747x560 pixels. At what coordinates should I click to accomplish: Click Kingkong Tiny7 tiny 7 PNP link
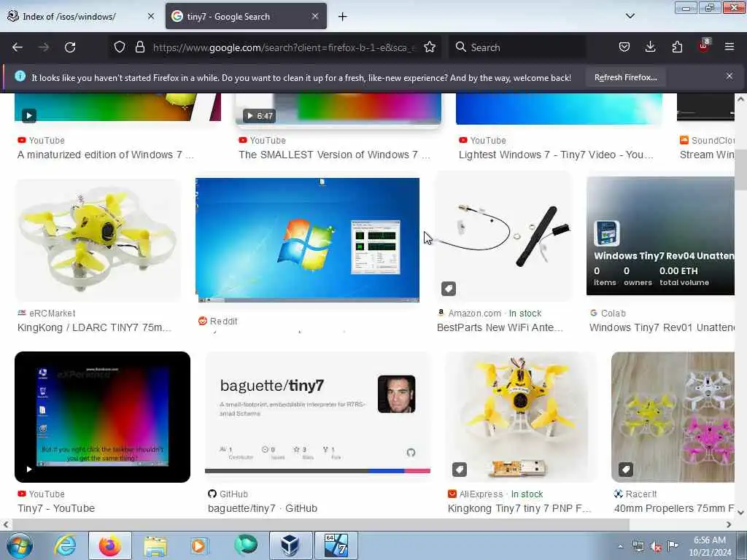(519, 508)
